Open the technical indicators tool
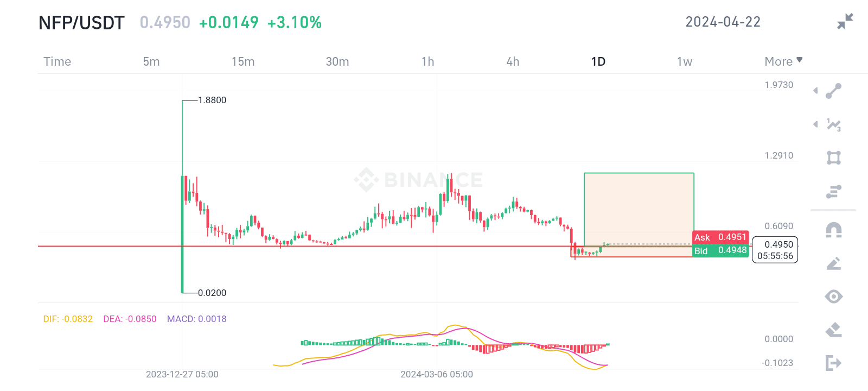868x391 pixels. [834, 125]
